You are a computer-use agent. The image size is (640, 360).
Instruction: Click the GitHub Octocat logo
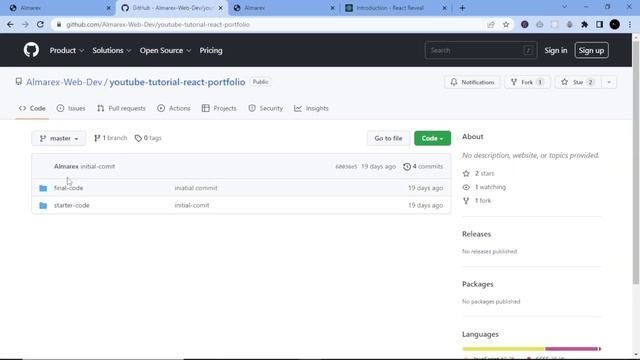pyautogui.click(x=31, y=50)
